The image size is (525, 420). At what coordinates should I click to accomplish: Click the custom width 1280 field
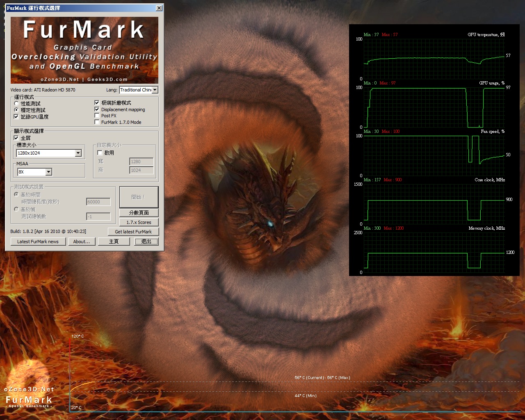pyautogui.click(x=142, y=162)
